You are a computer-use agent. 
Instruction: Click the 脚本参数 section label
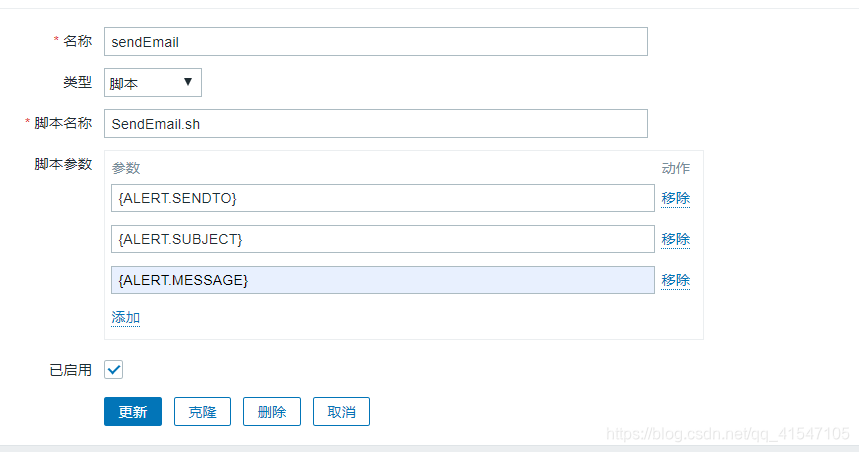click(63, 164)
